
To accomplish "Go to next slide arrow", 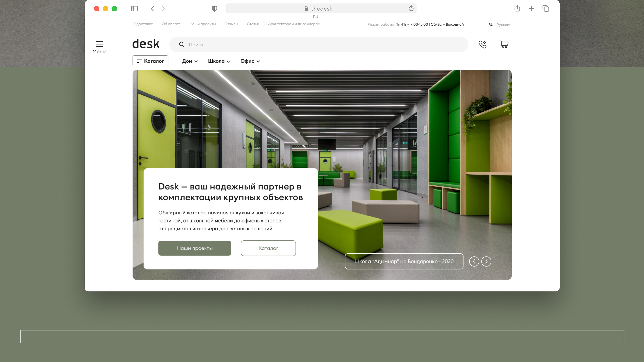I will 486,261.
